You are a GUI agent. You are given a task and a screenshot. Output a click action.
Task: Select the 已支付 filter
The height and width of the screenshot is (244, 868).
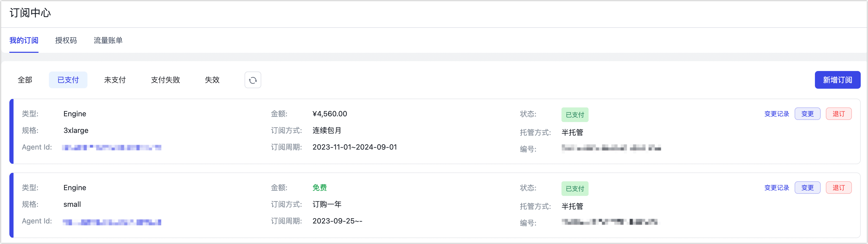point(68,80)
